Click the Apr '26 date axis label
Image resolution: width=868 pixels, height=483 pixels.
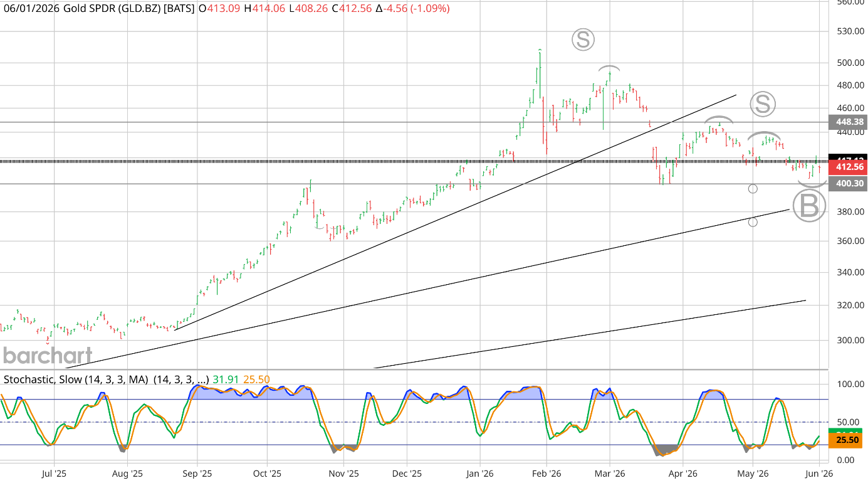click(683, 474)
